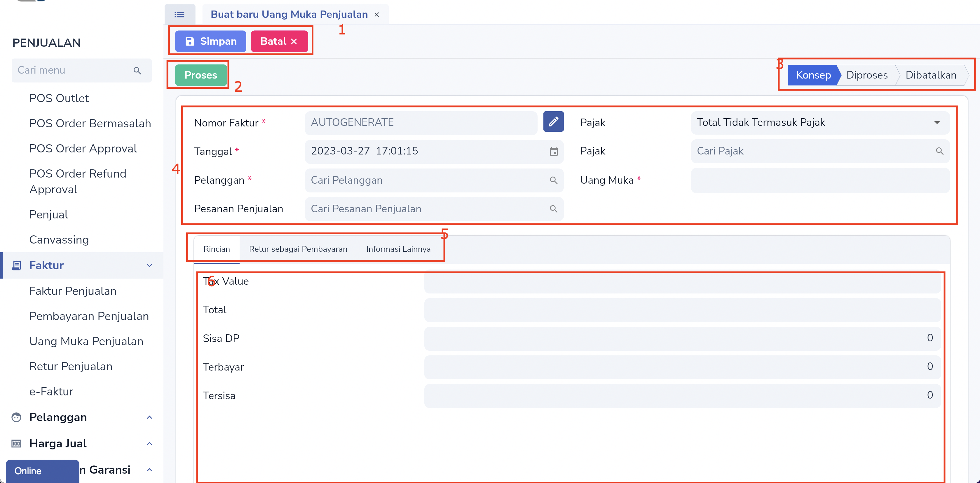
Task: Collapse the Faktur section chevron
Action: tap(149, 265)
